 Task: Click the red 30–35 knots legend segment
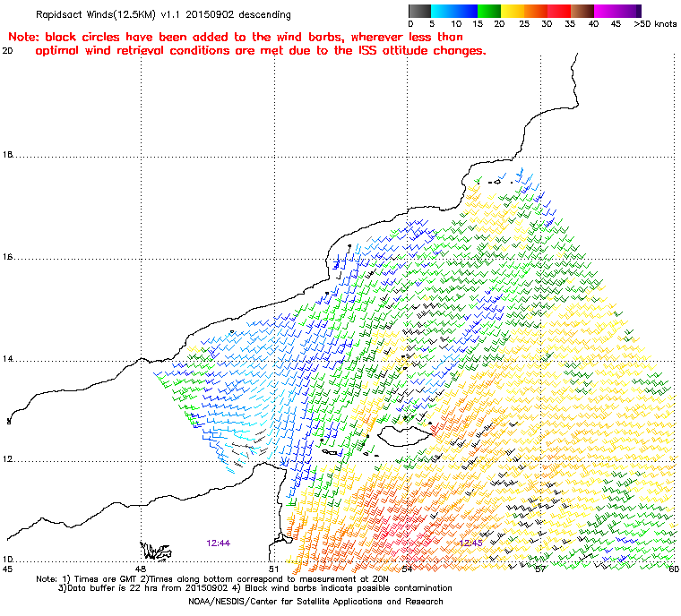point(559,11)
